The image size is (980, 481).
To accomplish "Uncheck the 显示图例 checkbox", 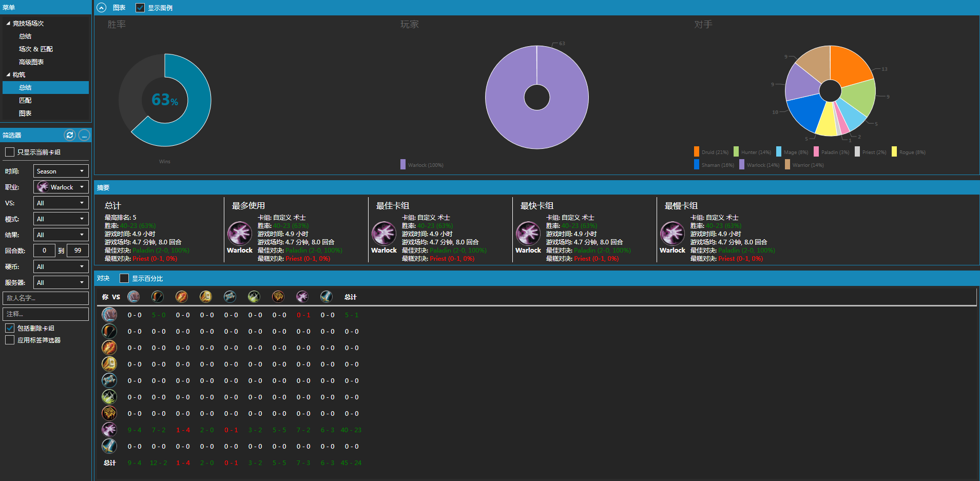I will (x=140, y=8).
